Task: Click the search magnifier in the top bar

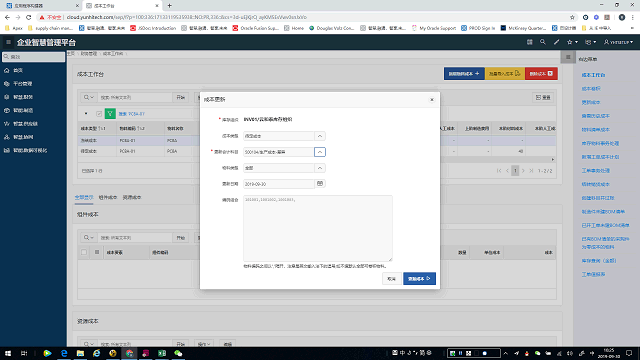Action: pyautogui.click(x=542, y=42)
